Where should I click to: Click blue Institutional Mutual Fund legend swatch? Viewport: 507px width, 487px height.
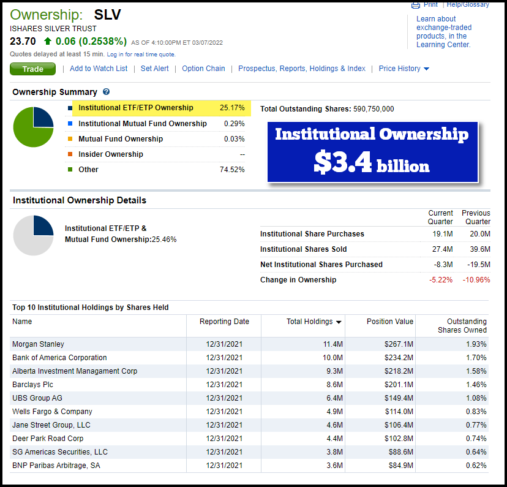tap(70, 123)
